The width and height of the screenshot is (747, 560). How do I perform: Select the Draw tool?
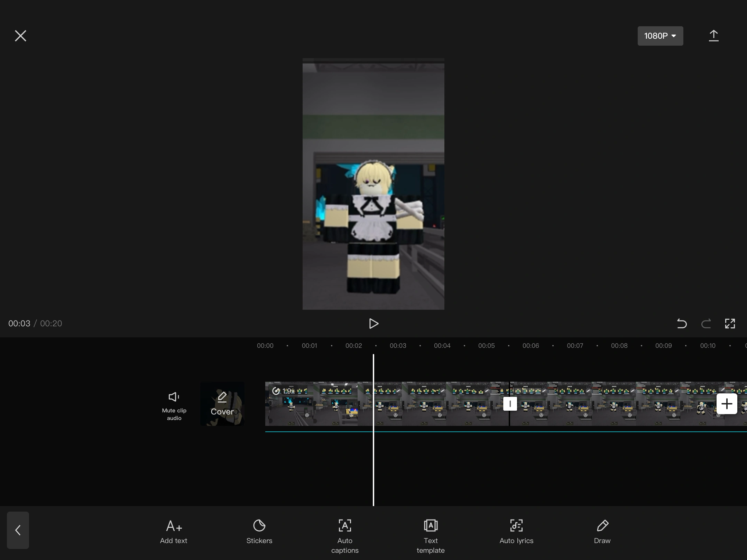(602, 532)
